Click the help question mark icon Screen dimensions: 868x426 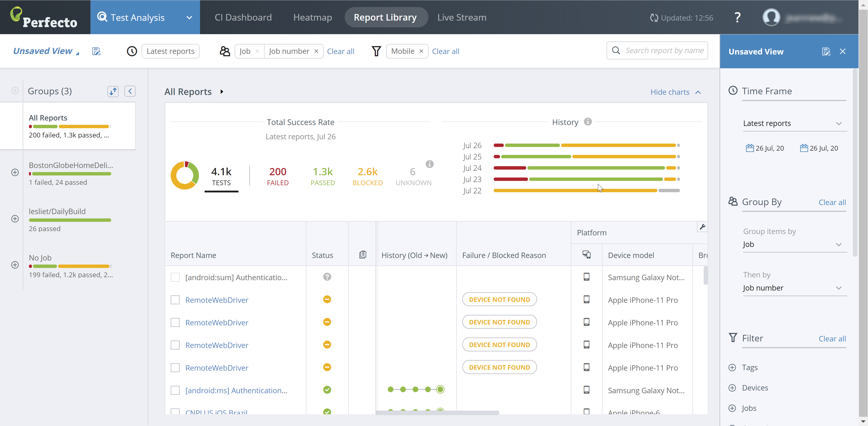(737, 18)
